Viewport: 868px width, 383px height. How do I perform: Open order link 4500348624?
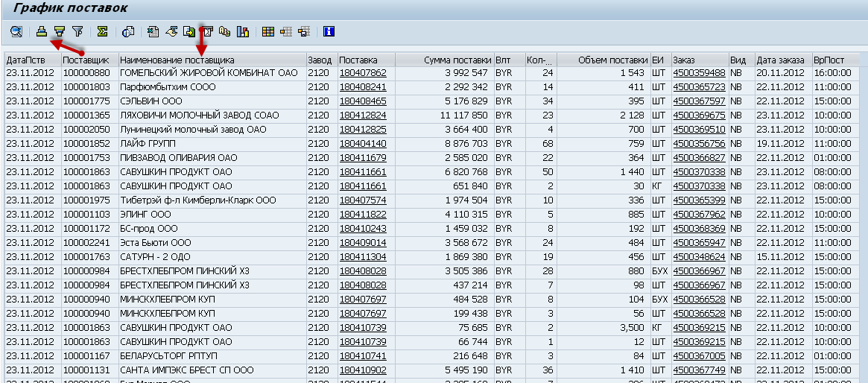[x=699, y=257]
